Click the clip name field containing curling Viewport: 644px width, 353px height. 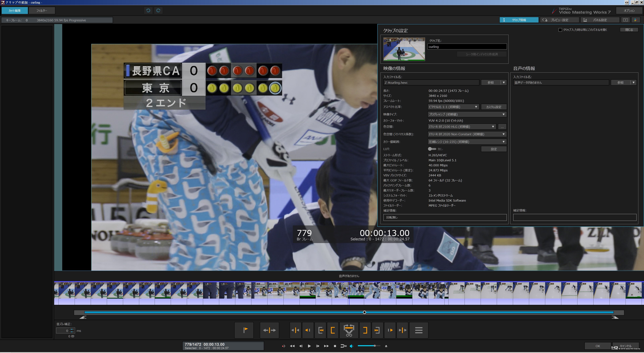pyautogui.click(x=467, y=47)
